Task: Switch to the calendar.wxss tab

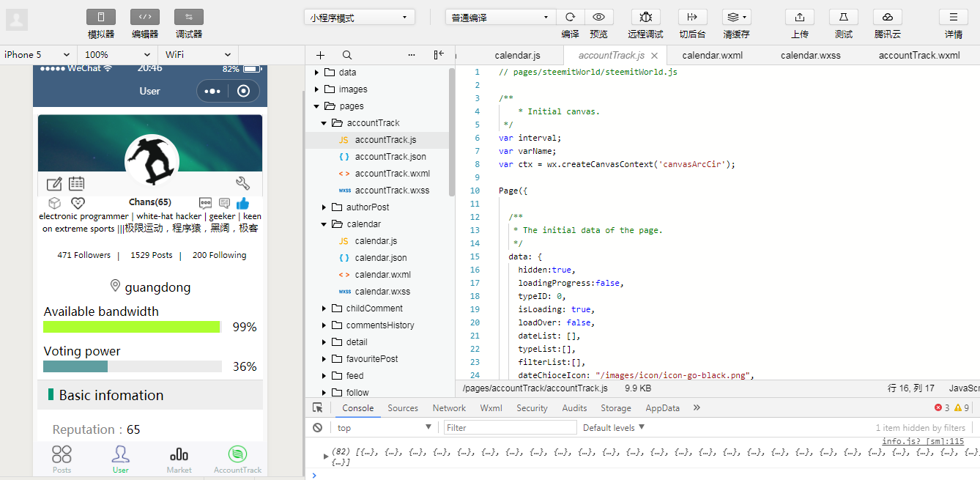Action: click(x=810, y=55)
